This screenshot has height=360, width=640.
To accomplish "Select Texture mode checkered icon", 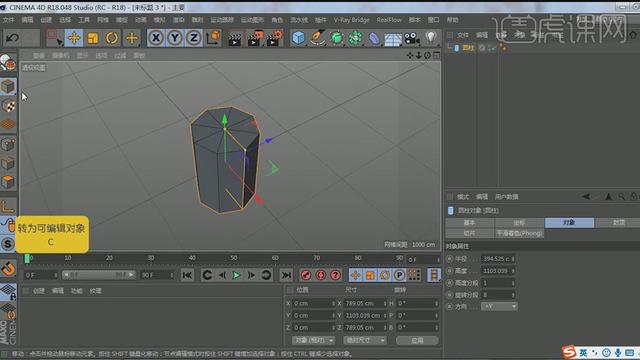I will coord(8,106).
